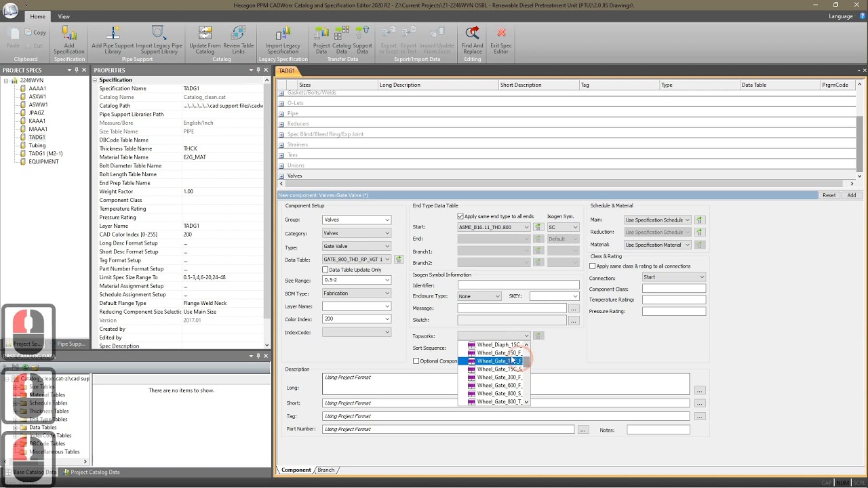The width and height of the screenshot is (868, 488).
Task: Click the Reset button
Action: 829,195
